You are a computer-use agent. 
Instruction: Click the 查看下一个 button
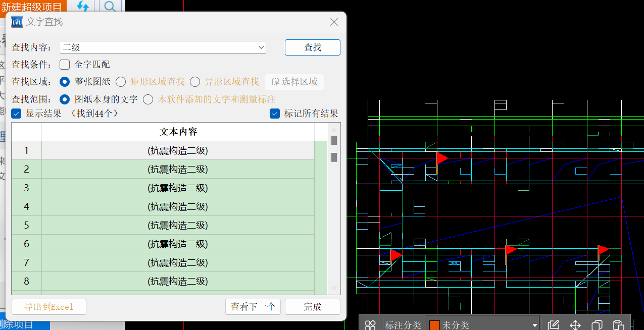tap(253, 307)
